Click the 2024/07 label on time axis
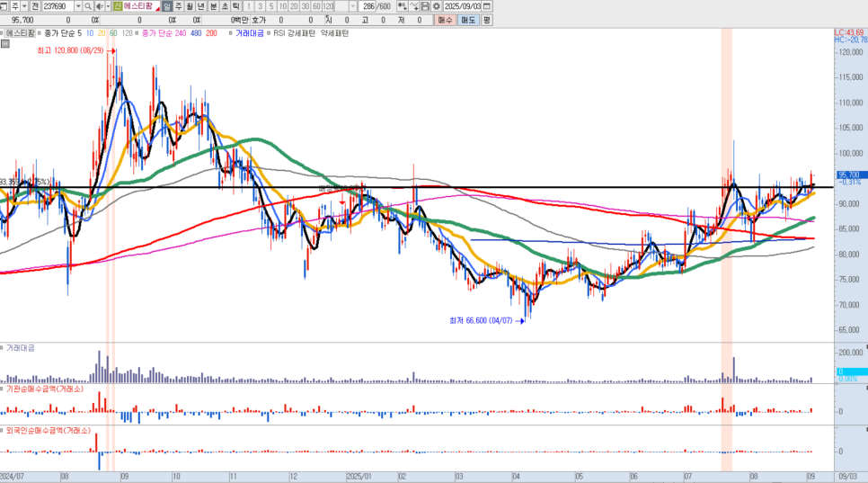 [x=13, y=477]
